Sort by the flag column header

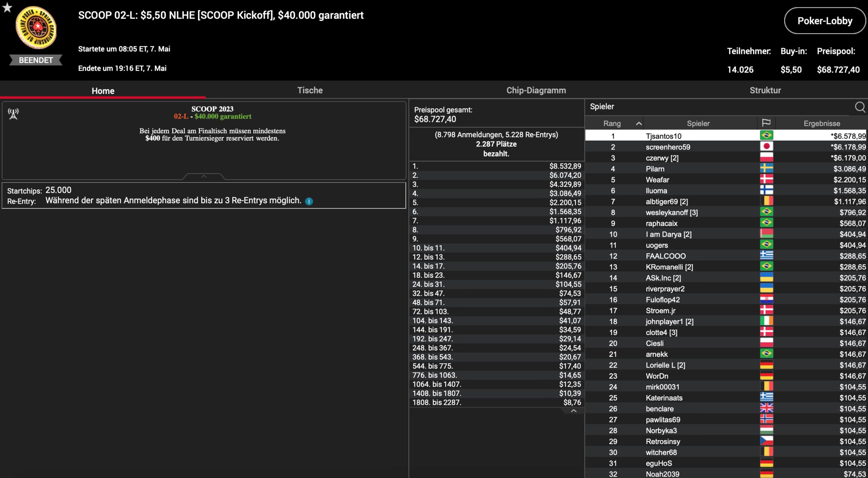[766, 123]
